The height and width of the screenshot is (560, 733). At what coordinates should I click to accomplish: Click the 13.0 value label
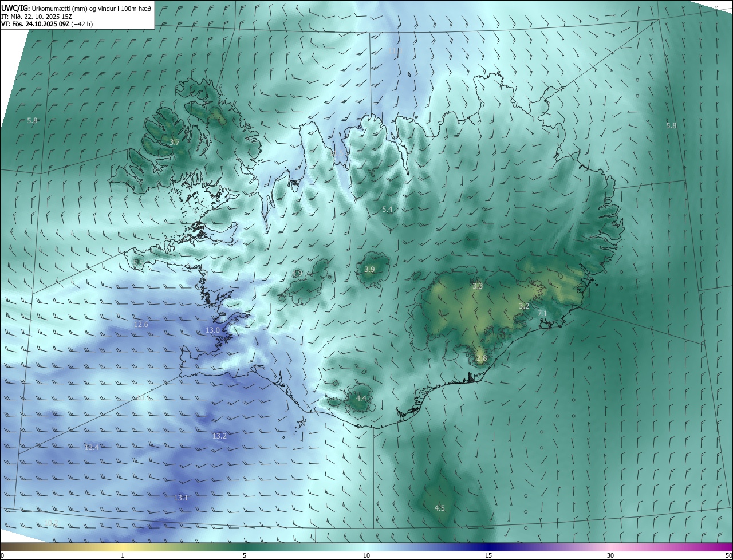[212, 330]
